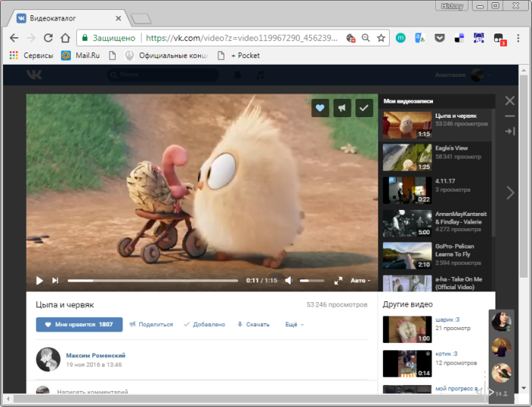Screen dimensions: 532x407
Task: Click the History button in title bar
Action: (x=452, y=6)
